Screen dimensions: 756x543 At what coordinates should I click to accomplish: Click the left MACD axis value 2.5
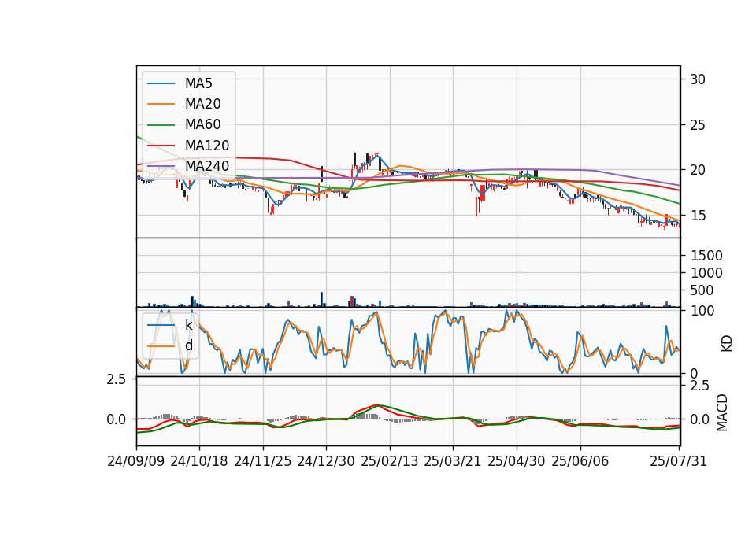pos(117,379)
